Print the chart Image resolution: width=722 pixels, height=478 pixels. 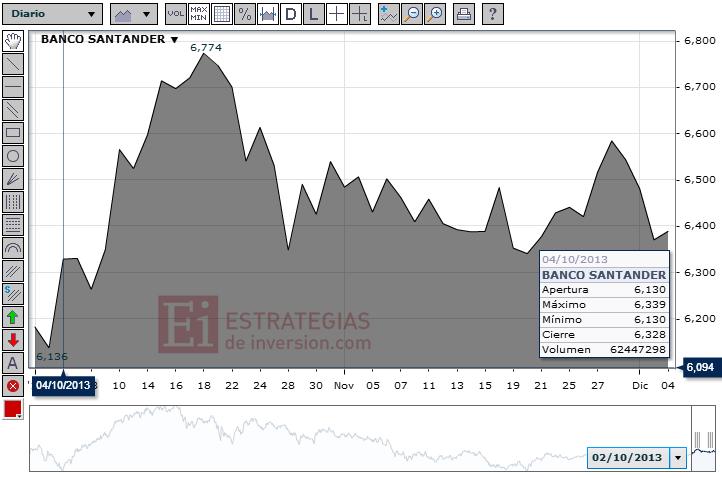pyautogui.click(x=464, y=14)
